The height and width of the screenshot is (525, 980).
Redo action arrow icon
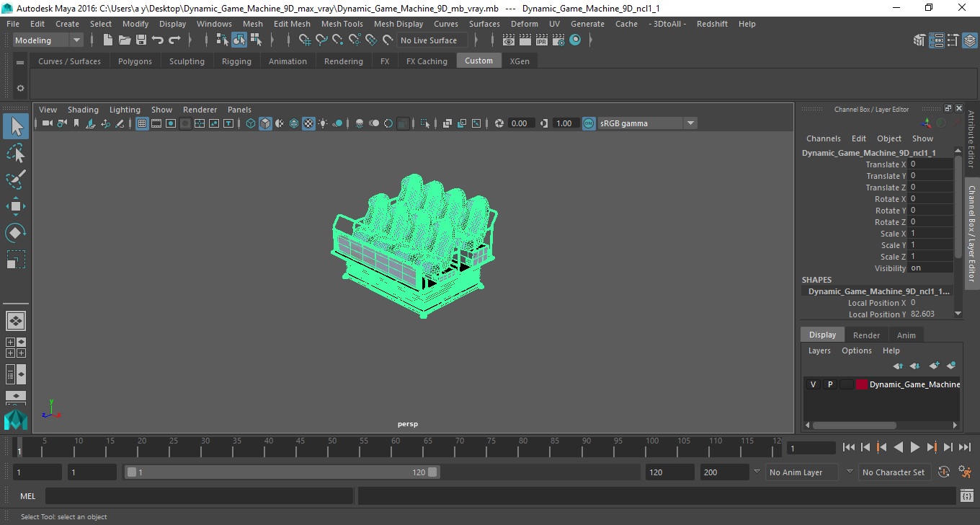pos(174,40)
